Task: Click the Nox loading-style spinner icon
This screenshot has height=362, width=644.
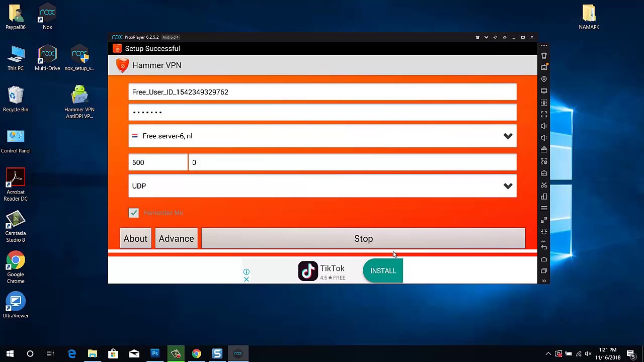Action: point(544,232)
